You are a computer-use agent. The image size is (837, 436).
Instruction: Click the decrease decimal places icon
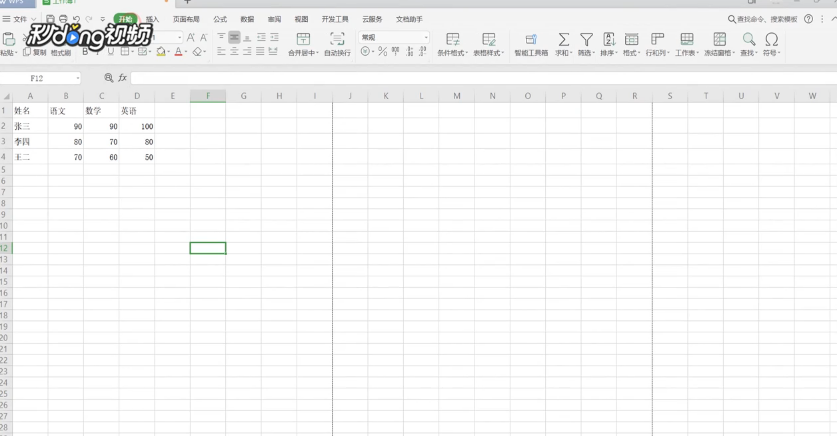(x=422, y=52)
